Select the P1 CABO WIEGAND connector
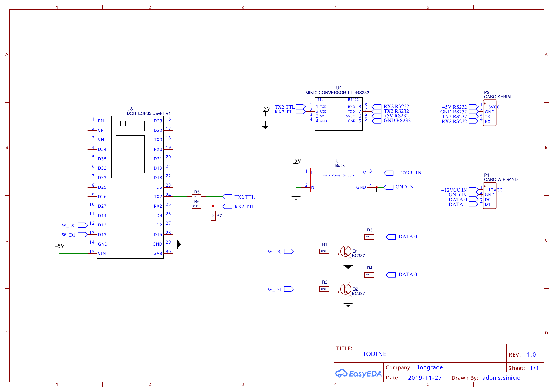Viewport: 554px width, 392px height. (490, 196)
